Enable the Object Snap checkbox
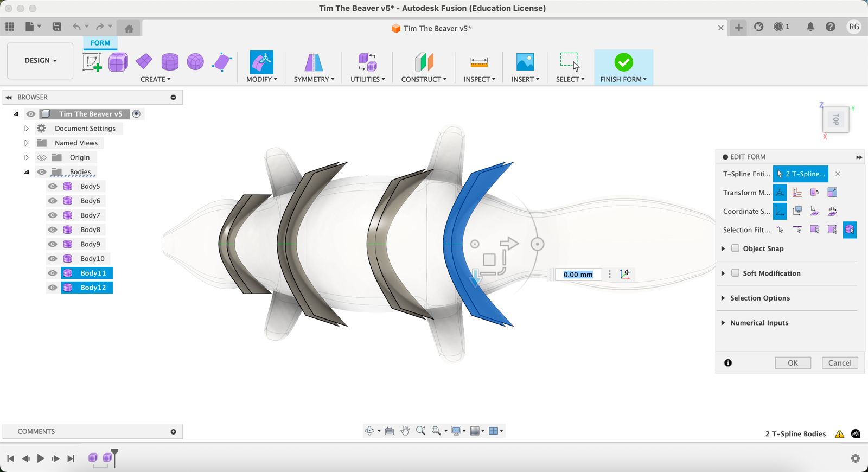Viewport: 868px width, 472px height. pyautogui.click(x=736, y=248)
